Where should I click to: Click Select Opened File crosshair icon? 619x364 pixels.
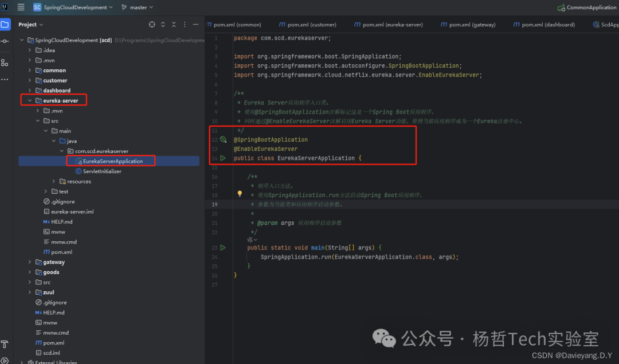click(152, 25)
